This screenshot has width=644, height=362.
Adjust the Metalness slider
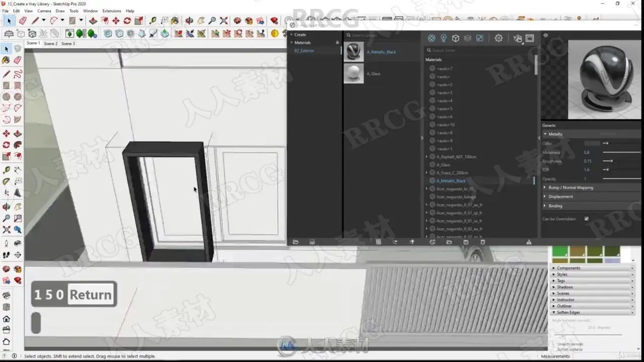point(622,152)
